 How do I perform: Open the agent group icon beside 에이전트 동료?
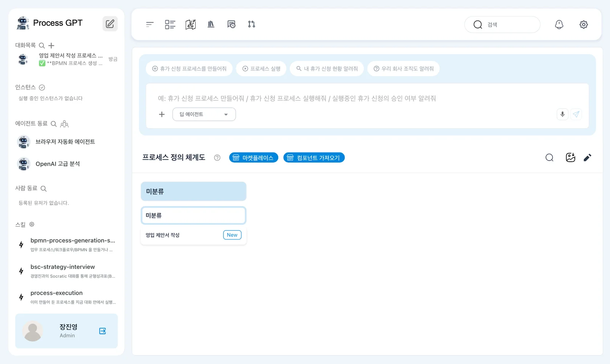64,124
